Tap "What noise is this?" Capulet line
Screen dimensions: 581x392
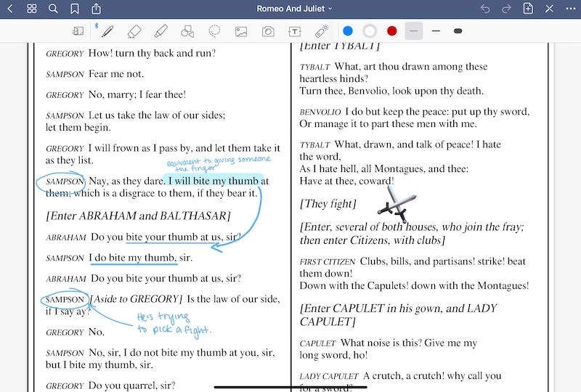click(381, 343)
